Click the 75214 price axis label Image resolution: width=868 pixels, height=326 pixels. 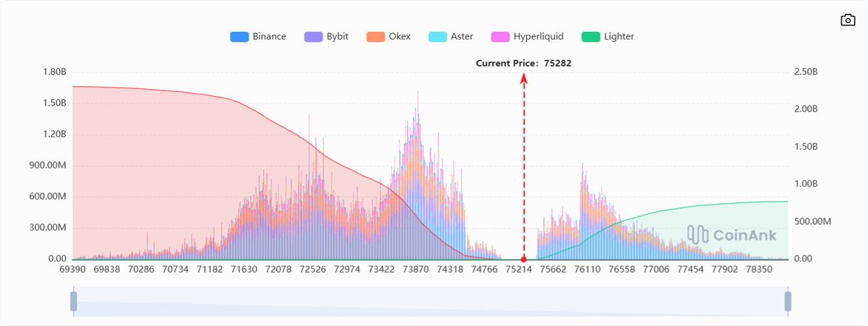click(519, 270)
